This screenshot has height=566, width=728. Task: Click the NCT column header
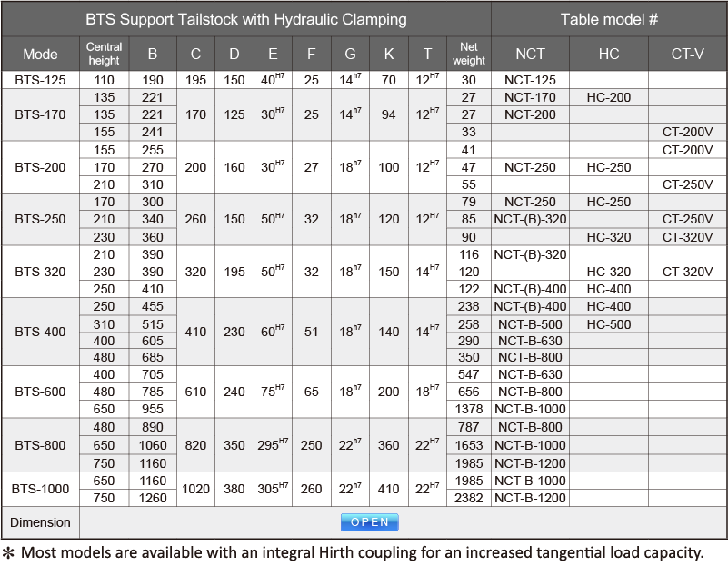click(x=530, y=54)
